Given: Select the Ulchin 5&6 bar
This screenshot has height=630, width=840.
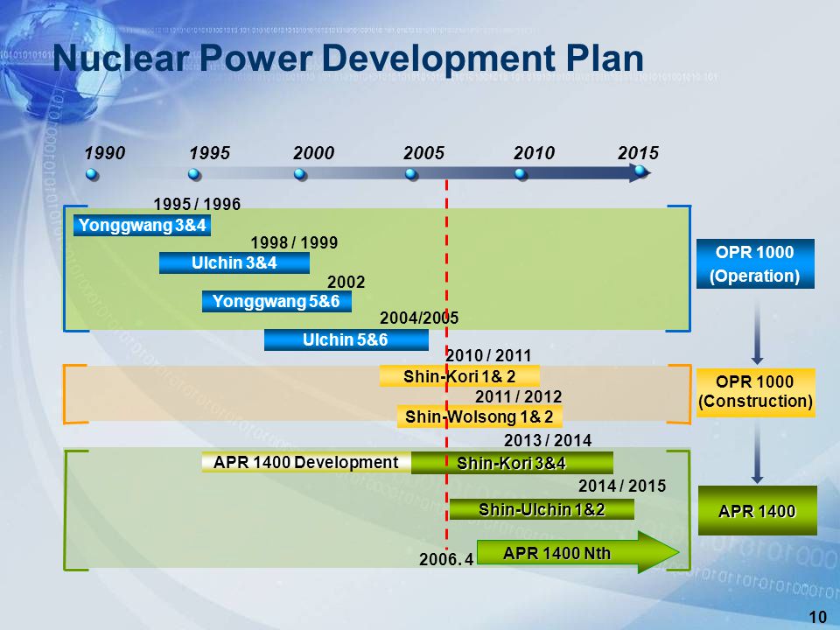Looking at the screenshot, I should 346,339.
